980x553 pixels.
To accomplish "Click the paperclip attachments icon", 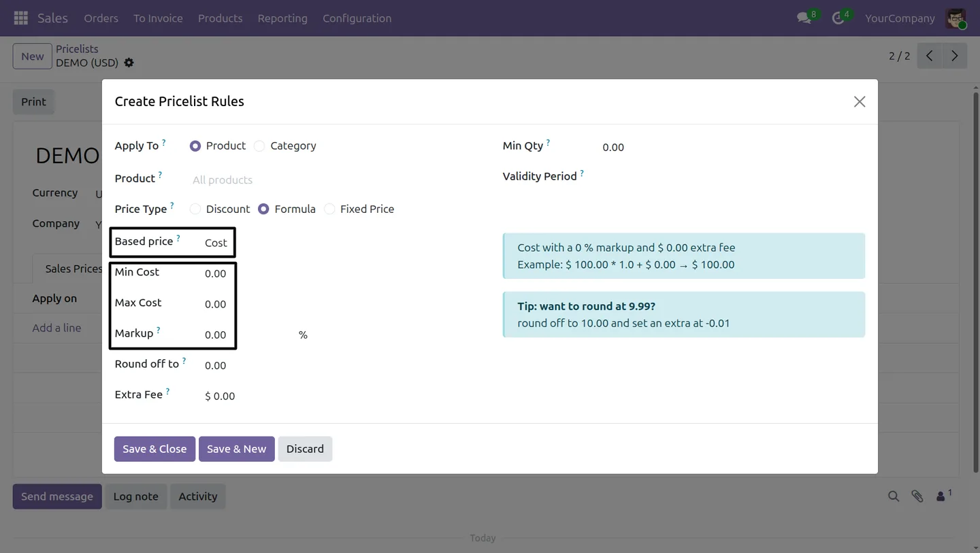I will [917, 497].
